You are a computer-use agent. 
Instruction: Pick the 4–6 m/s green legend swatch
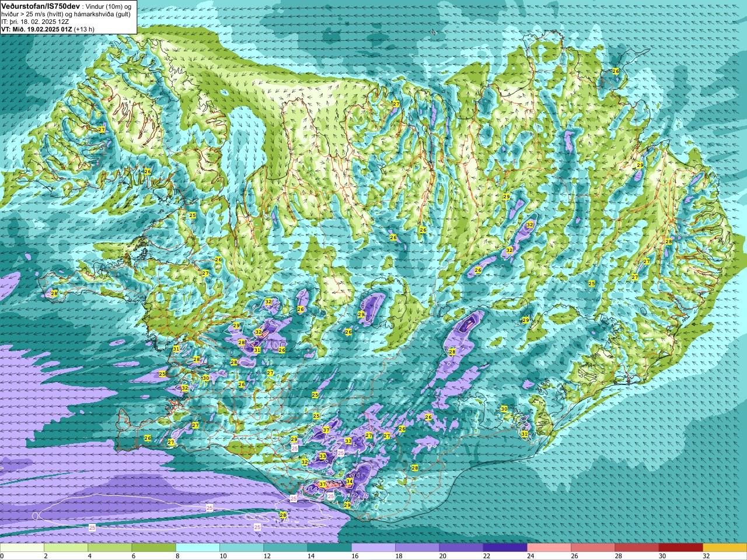tap(110, 548)
